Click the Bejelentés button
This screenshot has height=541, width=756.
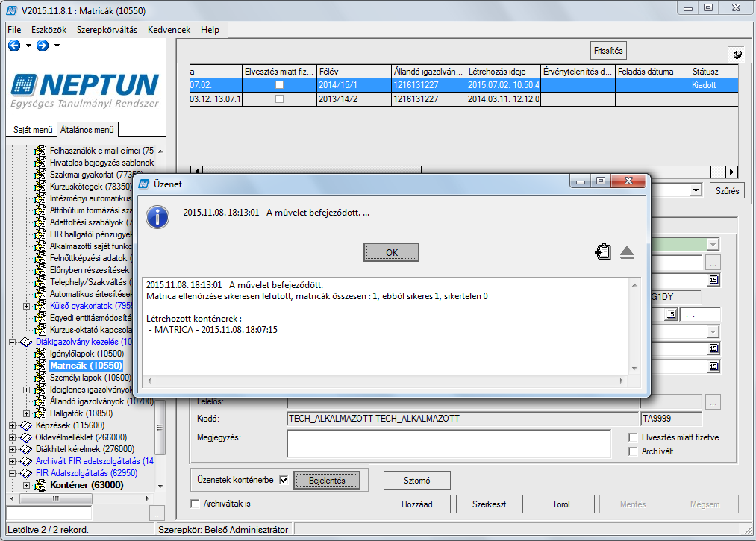point(327,481)
